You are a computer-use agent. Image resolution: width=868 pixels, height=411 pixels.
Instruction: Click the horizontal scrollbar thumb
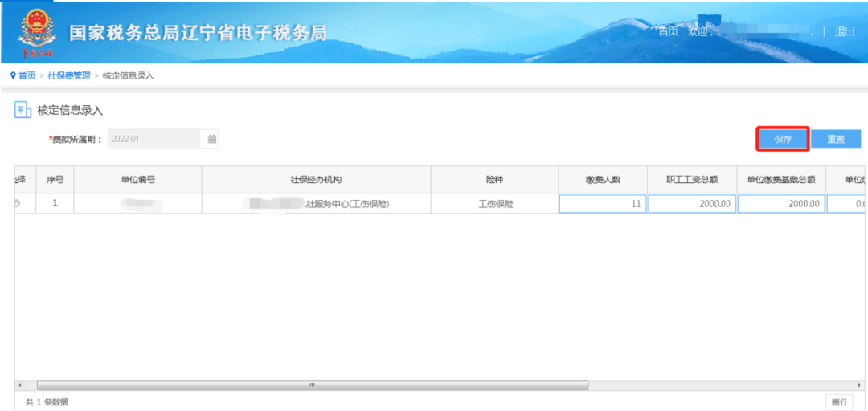(x=313, y=385)
